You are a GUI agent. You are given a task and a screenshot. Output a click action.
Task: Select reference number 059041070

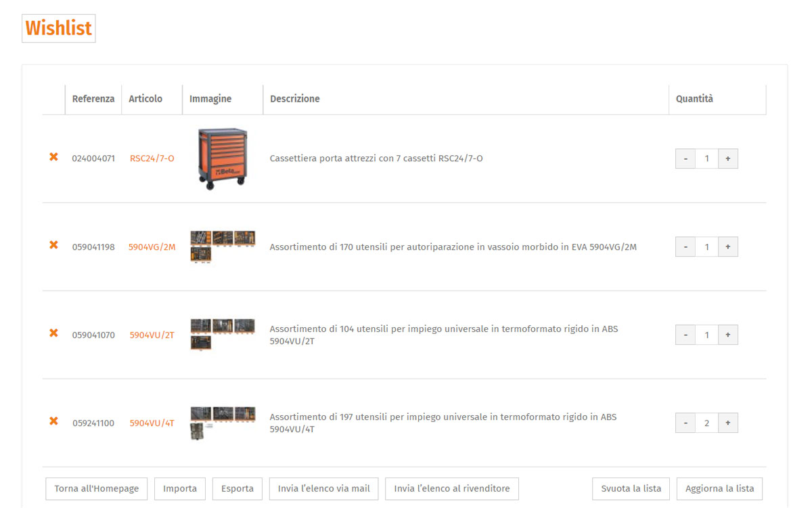click(x=93, y=335)
